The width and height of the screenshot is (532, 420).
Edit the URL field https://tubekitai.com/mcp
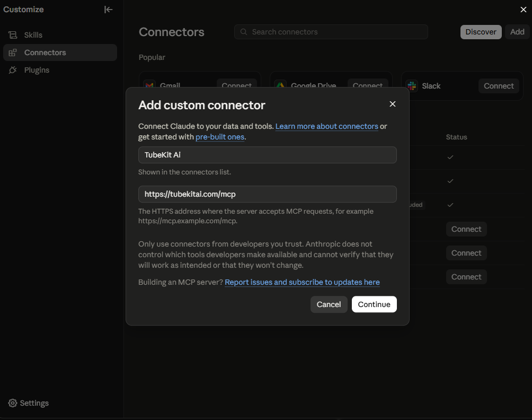pyautogui.click(x=268, y=194)
